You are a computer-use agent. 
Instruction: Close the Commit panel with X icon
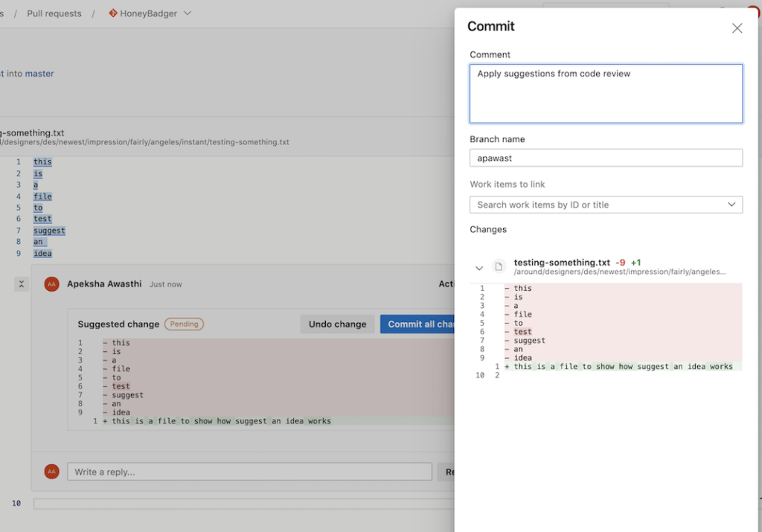tap(737, 28)
